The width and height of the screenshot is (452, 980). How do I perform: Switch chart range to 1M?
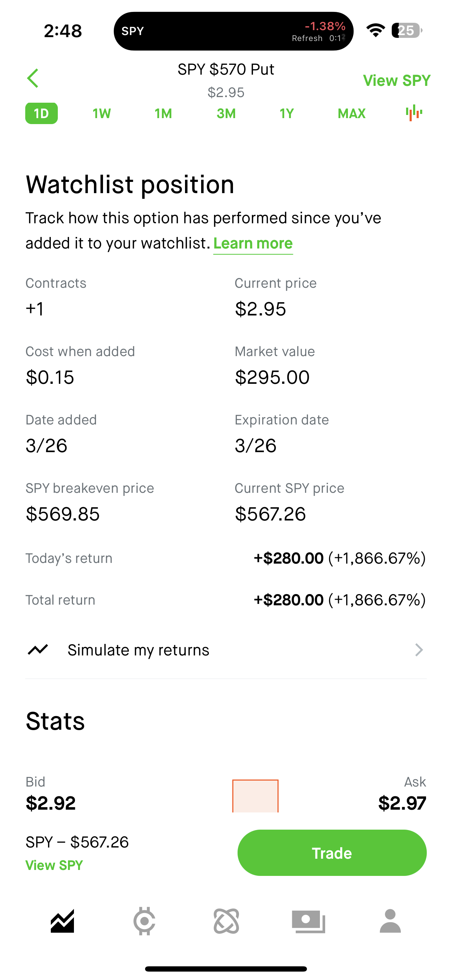[163, 113]
